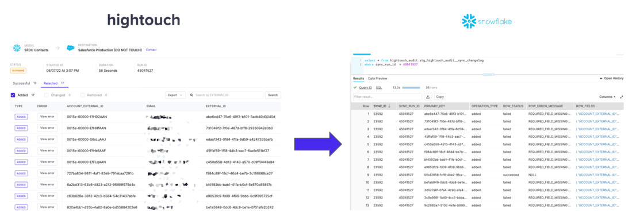Click the 'SFDC Contacts' model name
Viewport: 644px width, 221px height.
37,49
